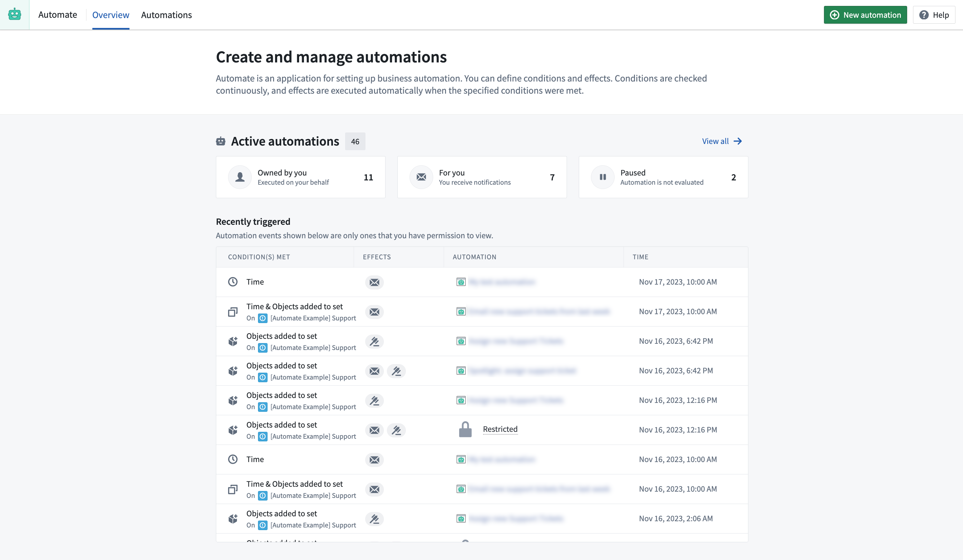Click automation robot icon on Nov 16 2:06 AM row
The image size is (963, 560).
(461, 518)
